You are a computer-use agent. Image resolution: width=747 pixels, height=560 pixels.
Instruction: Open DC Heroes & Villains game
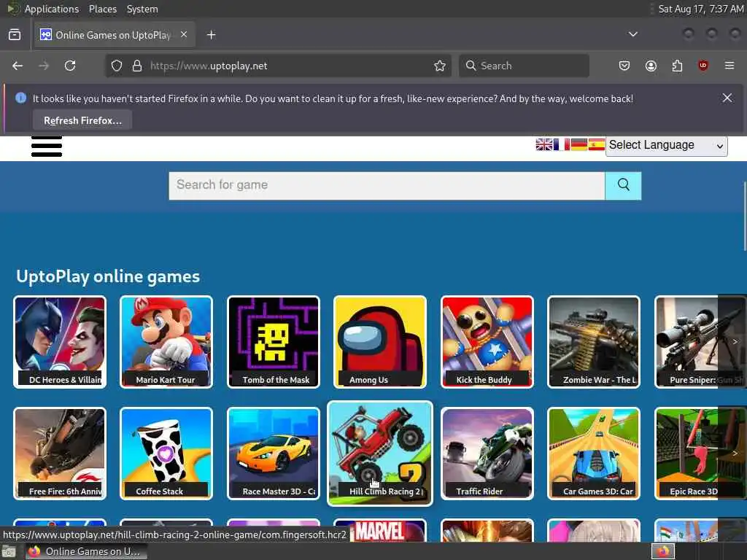pyautogui.click(x=60, y=342)
